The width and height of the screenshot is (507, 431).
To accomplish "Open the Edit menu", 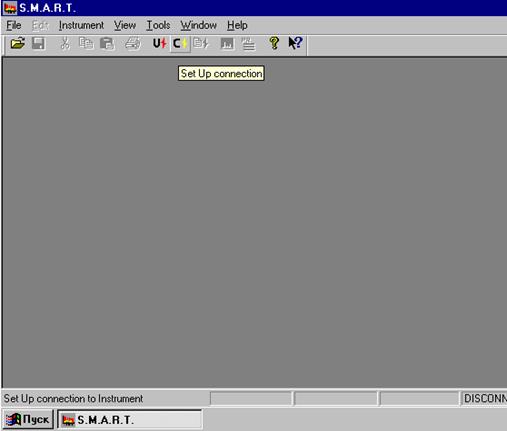I will point(40,25).
